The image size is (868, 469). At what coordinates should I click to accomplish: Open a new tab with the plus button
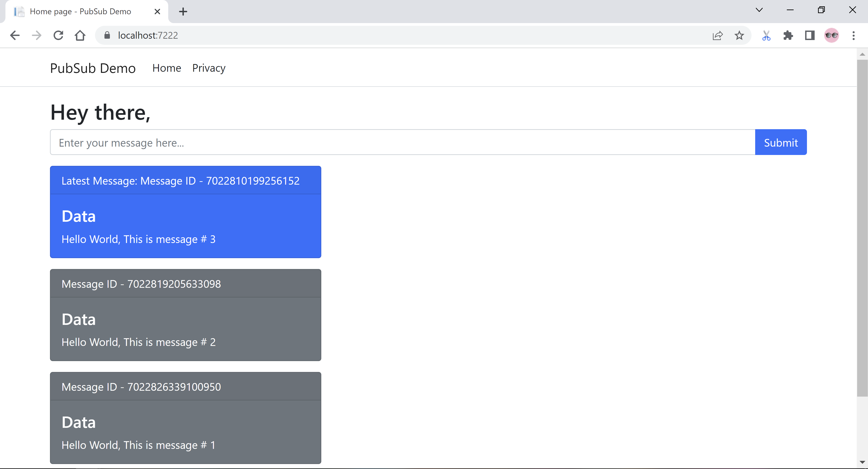click(183, 12)
